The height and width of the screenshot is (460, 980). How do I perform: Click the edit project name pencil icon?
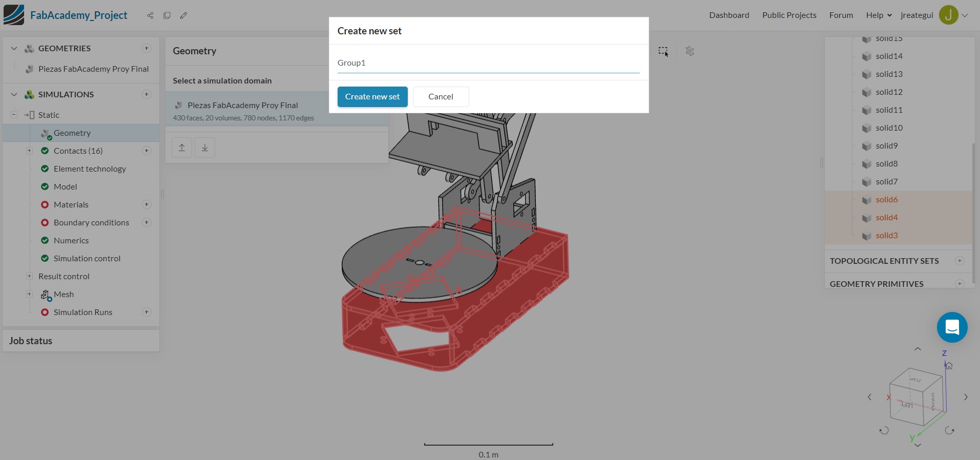point(183,15)
